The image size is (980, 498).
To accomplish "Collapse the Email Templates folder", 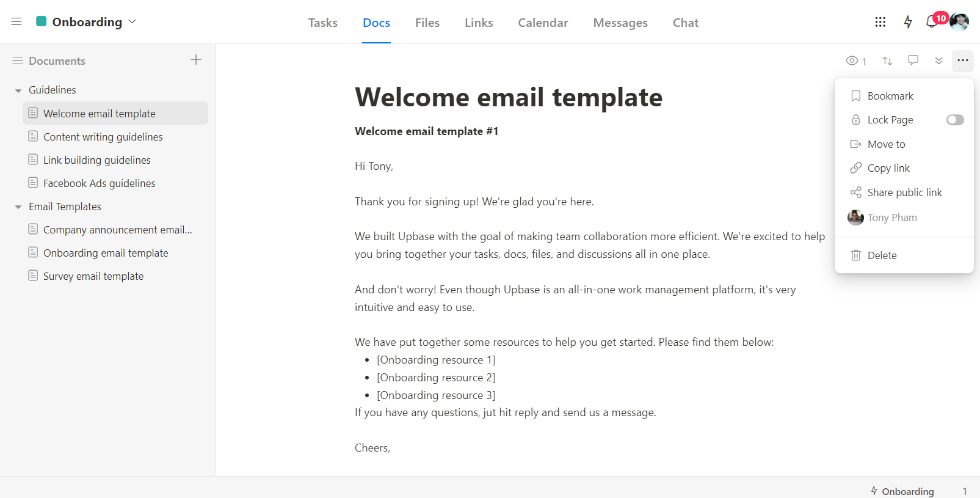I will click(x=18, y=207).
